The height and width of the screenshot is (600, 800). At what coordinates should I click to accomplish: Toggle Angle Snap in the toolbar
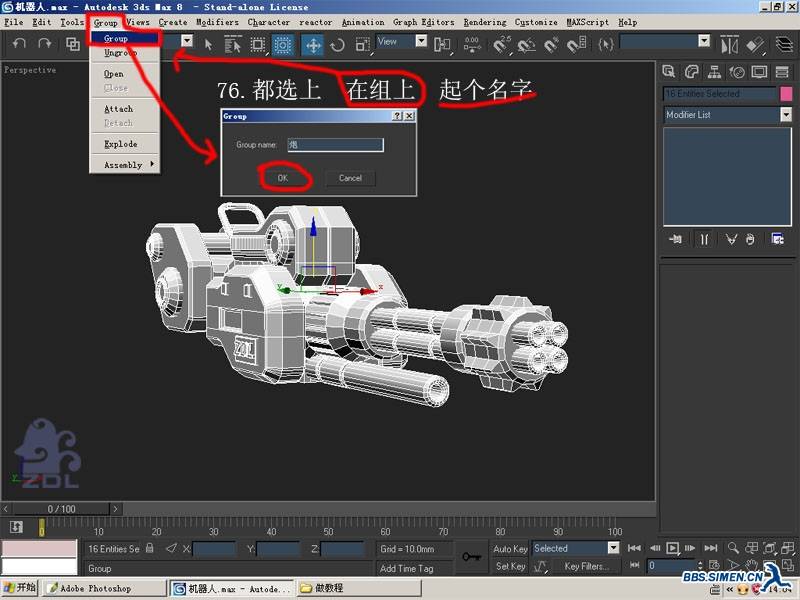[527, 45]
